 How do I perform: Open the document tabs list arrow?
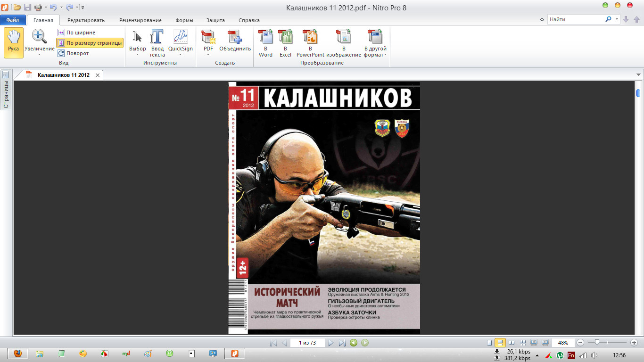pyautogui.click(x=639, y=74)
